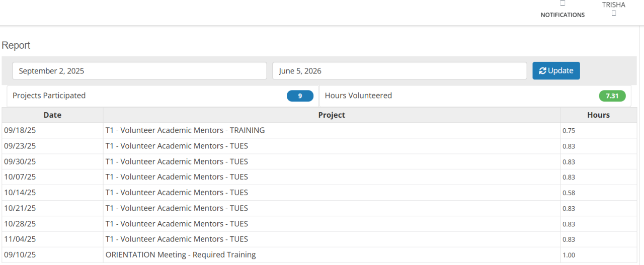644x265 pixels.
Task: Select the Project column header
Action: pyautogui.click(x=332, y=115)
